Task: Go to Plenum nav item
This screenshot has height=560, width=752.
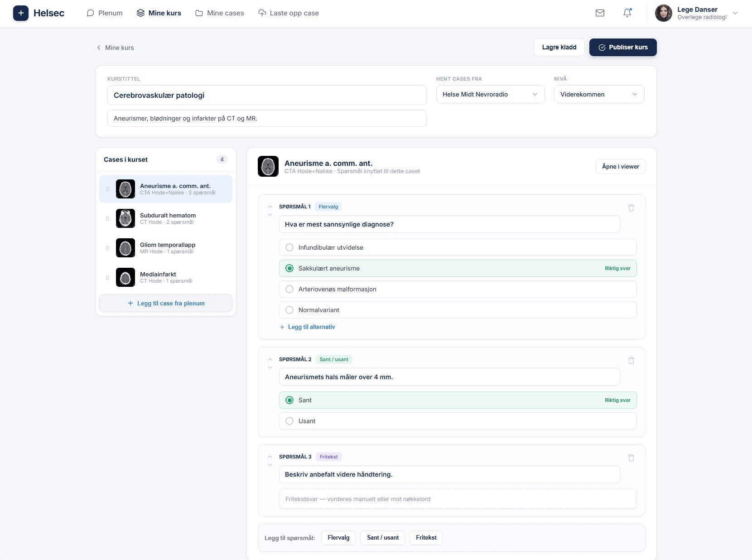Action: [105, 13]
